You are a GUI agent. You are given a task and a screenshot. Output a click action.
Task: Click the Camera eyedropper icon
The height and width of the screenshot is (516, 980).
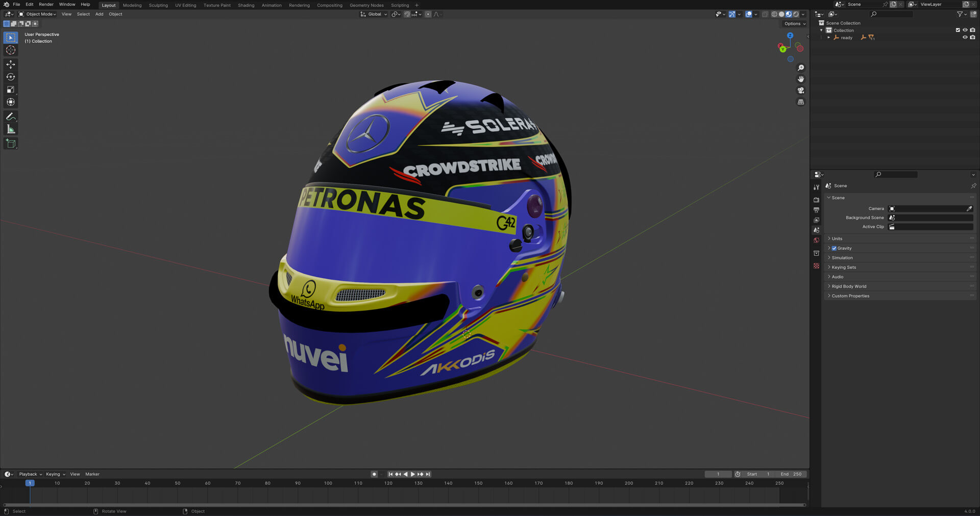click(x=969, y=208)
